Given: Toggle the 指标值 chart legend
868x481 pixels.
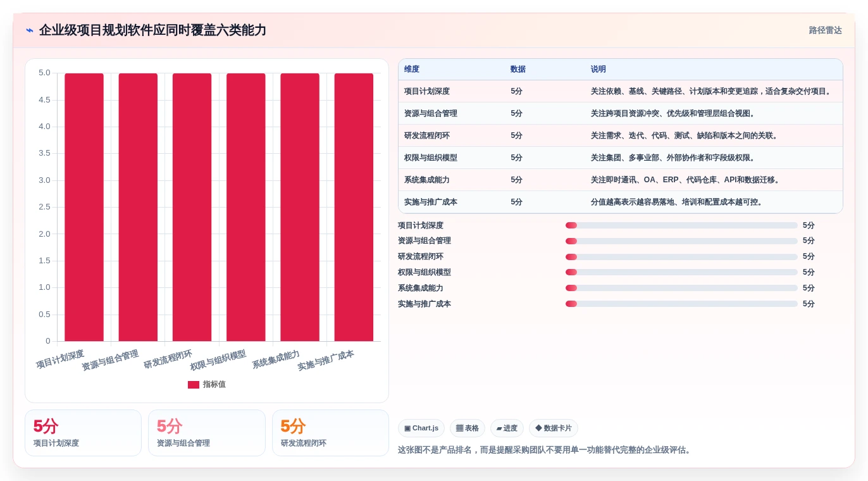Looking at the screenshot, I should pos(207,384).
